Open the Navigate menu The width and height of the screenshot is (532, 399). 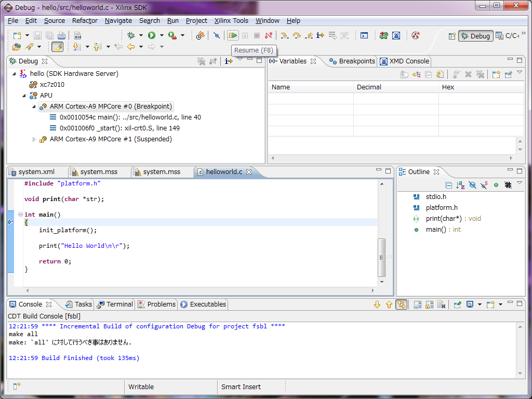pyautogui.click(x=118, y=21)
